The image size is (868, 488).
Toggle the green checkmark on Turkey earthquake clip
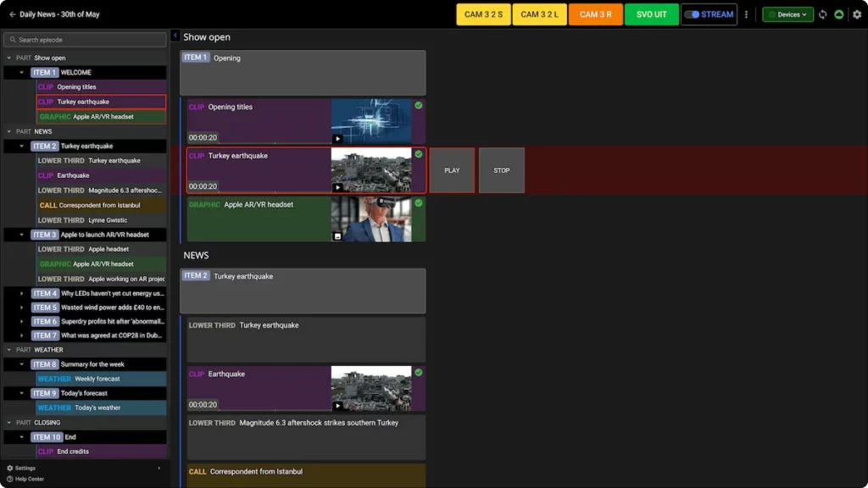coord(418,154)
